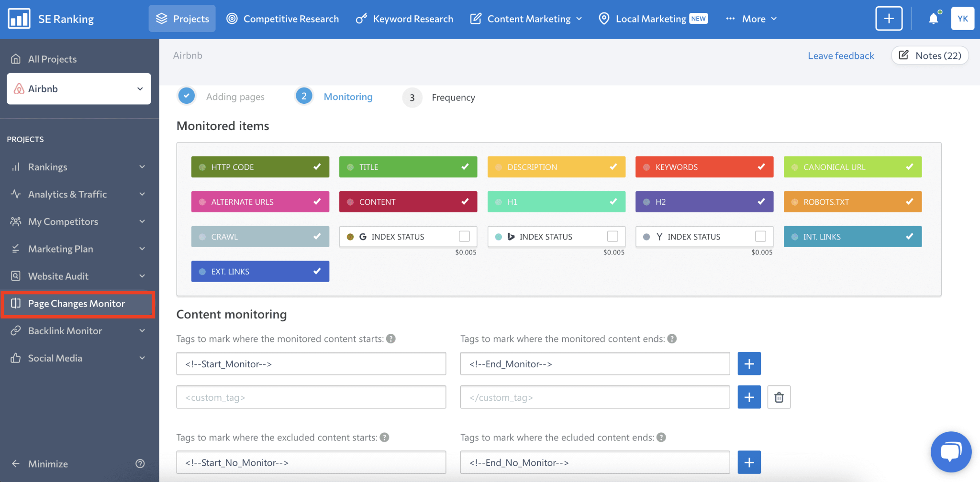Enable Bing Index Status checkbox
Image resolution: width=980 pixels, height=482 pixels.
point(612,237)
